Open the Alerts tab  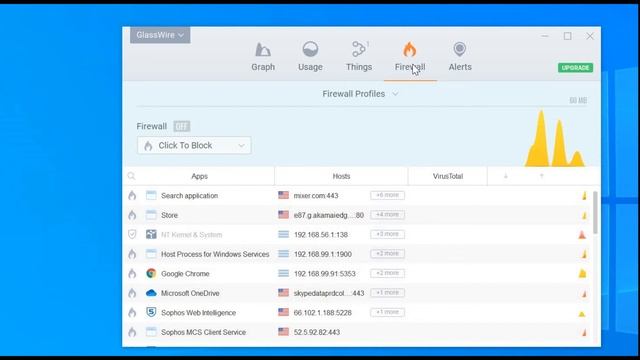[x=460, y=57]
